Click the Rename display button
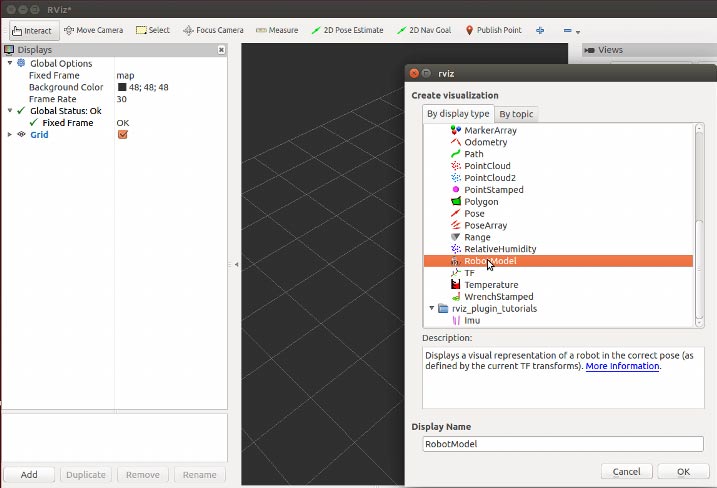The width and height of the screenshot is (717, 488). pyautogui.click(x=199, y=475)
